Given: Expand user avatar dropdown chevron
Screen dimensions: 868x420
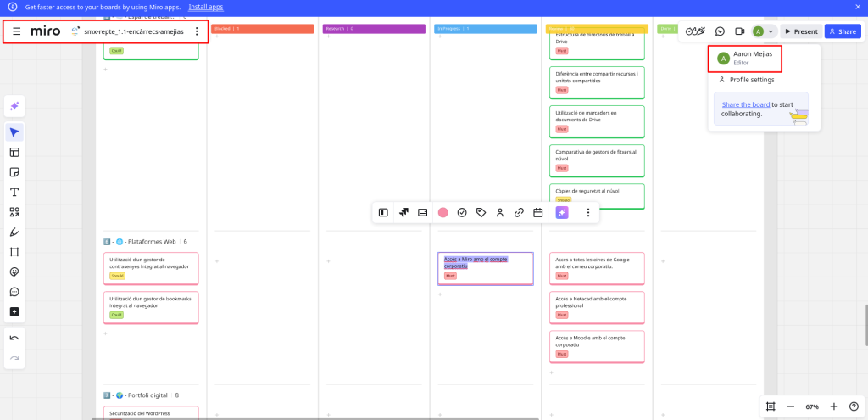Looking at the screenshot, I should click(x=770, y=31).
